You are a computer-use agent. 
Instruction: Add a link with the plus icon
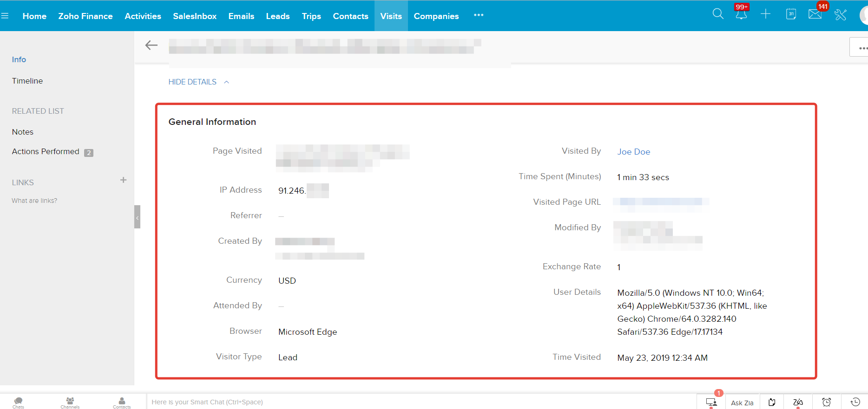(123, 180)
